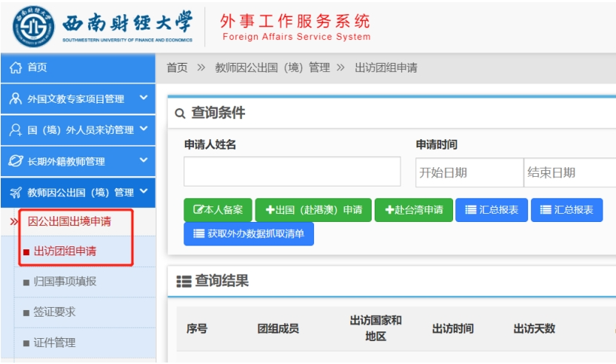This screenshot has height=364, width=616.
Task: Collapse 教师因公出国（境）管理 using its chevron
Action: (144, 192)
